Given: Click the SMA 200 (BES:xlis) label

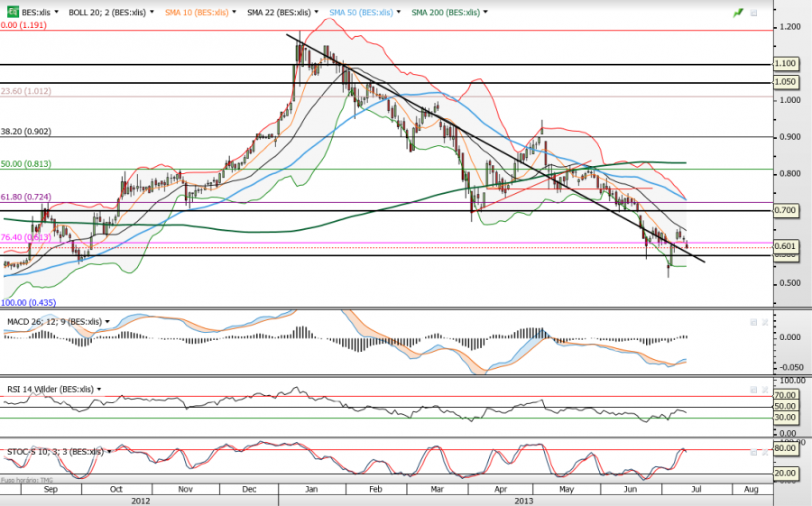Looking at the screenshot, I should coord(446,12).
